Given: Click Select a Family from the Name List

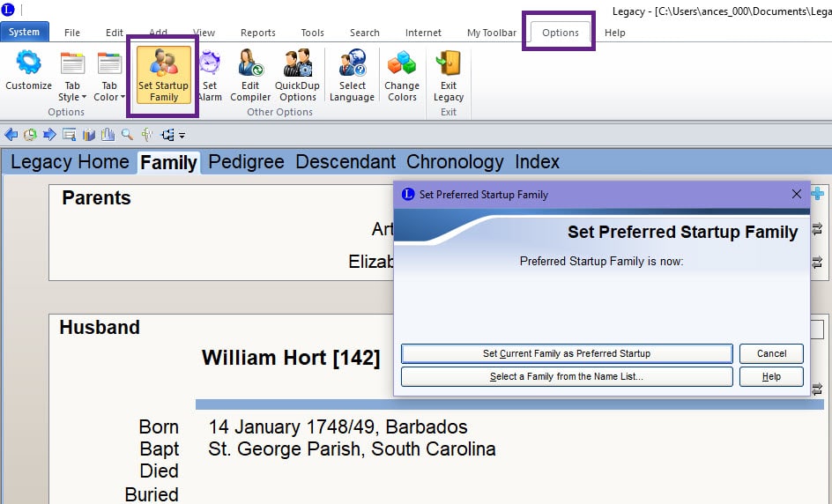Looking at the screenshot, I should [567, 376].
